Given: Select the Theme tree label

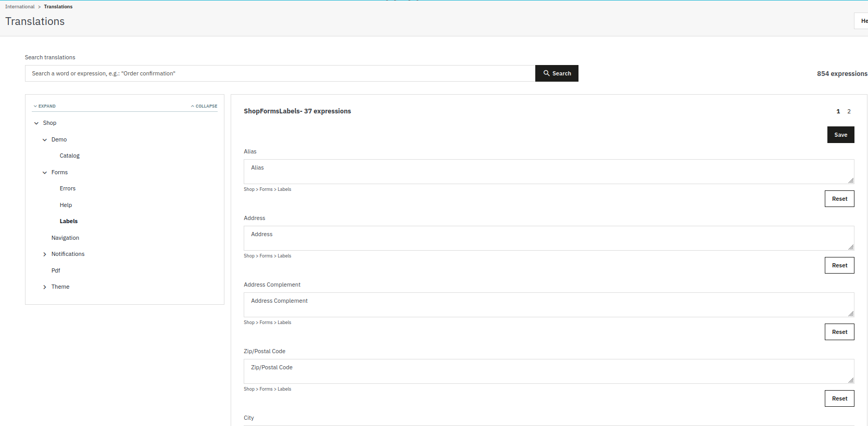Looking at the screenshot, I should click(x=60, y=287).
